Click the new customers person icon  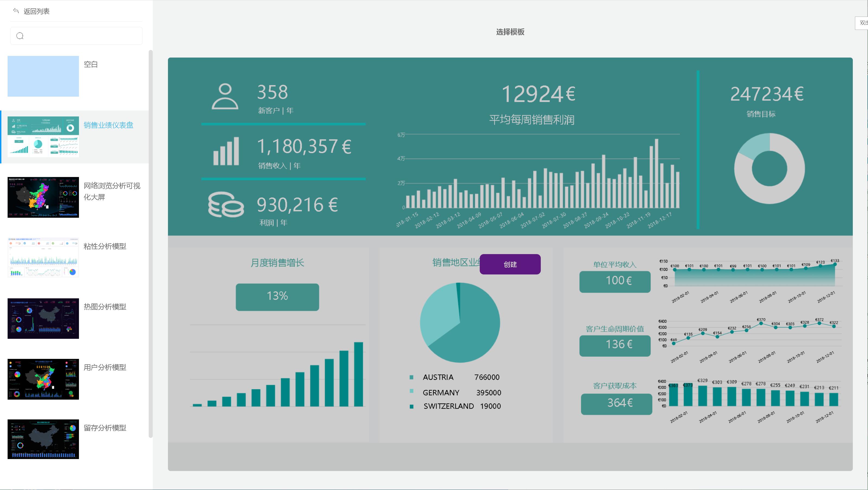pos(225,97)
